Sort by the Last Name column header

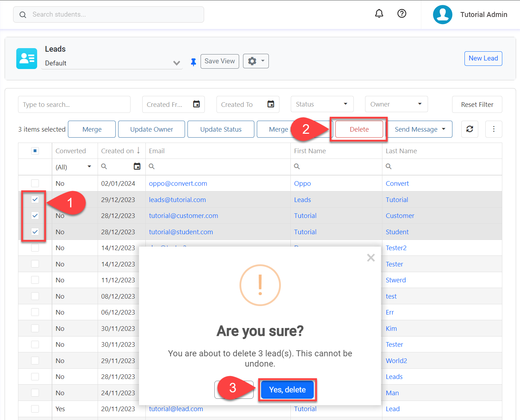point(401,151)
